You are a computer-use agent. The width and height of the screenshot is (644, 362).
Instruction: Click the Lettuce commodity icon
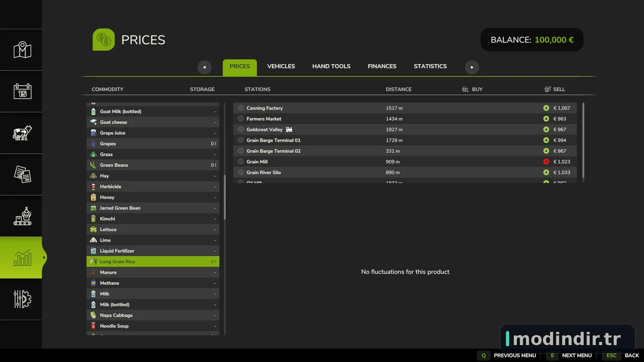(93, 229)
